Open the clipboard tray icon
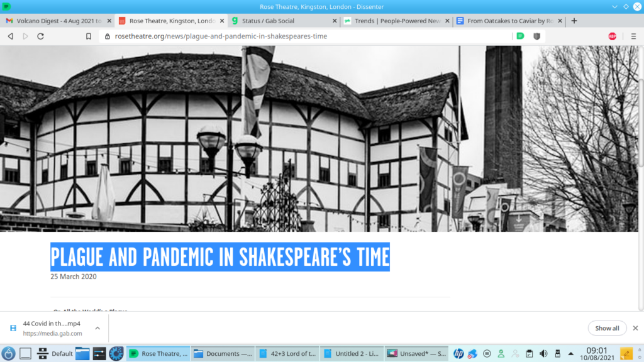The height and width of the screenshot is (362, 644). point(530,353)
